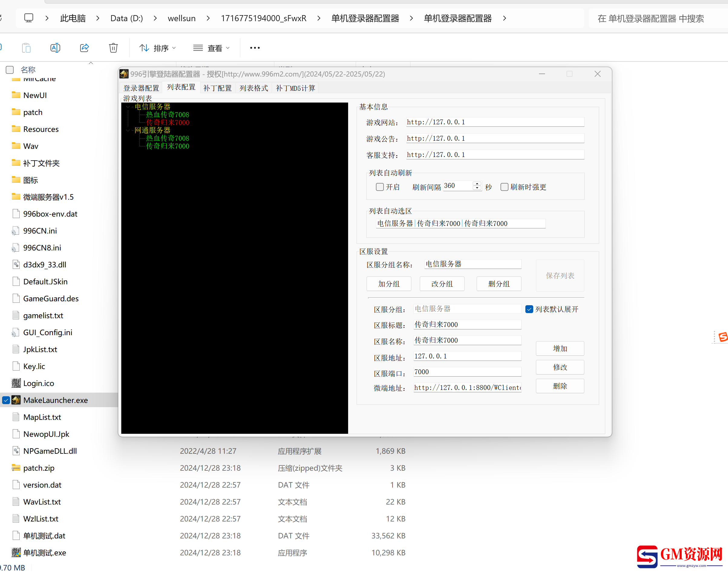728x572 pixels.
Task: Click the 补丁文件夹 folder icon
Action: coord(16,163)
